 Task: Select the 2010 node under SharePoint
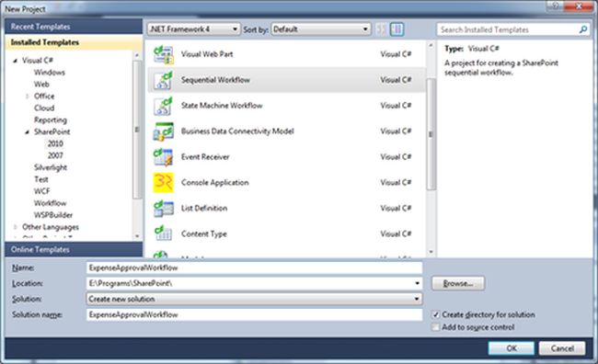pyautogui.click(x=55, y=143)
